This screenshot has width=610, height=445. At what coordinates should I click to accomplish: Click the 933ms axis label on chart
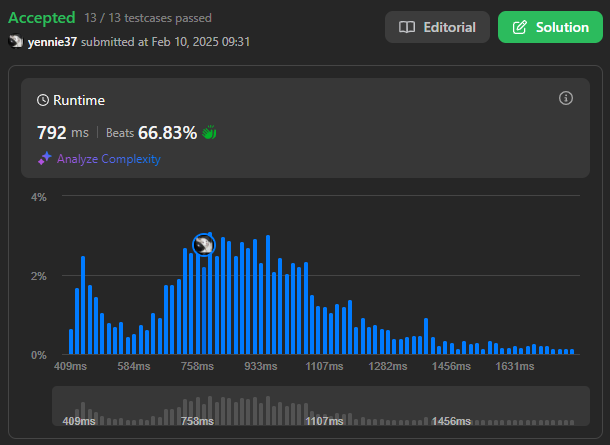point(261,366)
